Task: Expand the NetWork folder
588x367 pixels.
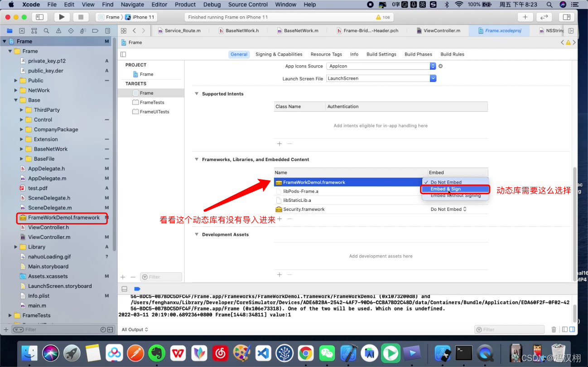Action: point(15,90)
